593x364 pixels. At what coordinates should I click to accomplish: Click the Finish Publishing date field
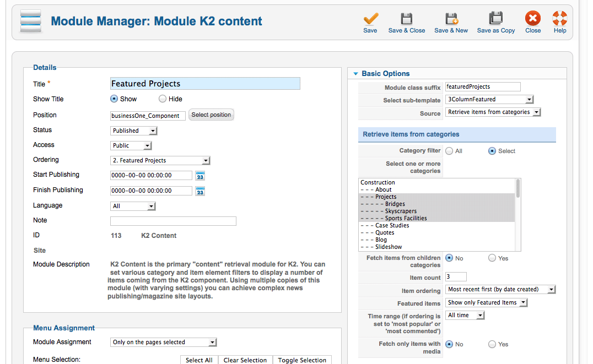click(151, 191)
